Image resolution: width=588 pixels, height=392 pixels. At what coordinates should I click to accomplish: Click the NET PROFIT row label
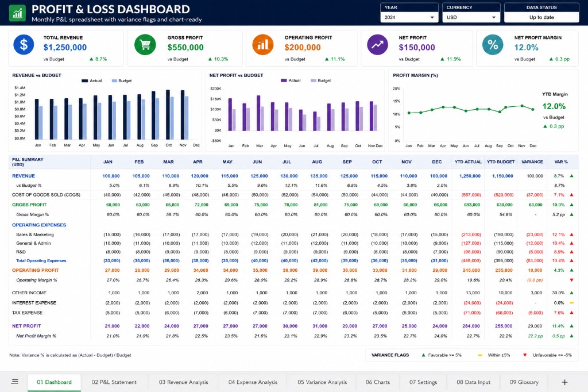pyautogui.click(x=26, y=326)
